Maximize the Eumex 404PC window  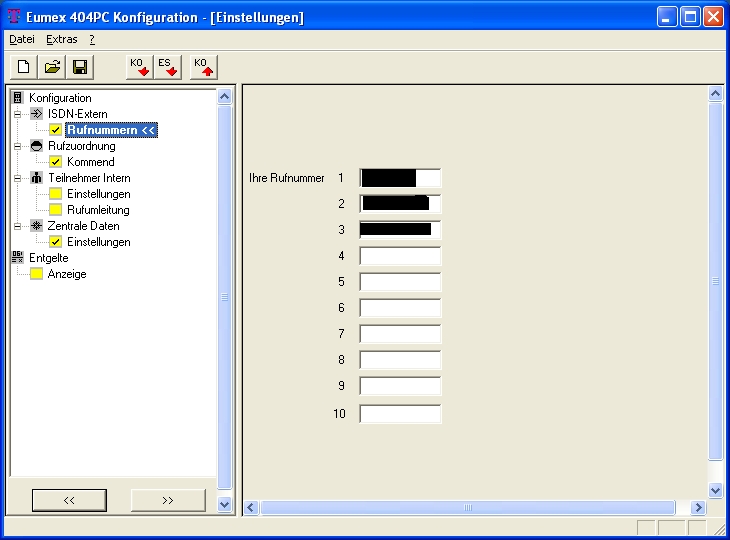click(x=690, y=17)
